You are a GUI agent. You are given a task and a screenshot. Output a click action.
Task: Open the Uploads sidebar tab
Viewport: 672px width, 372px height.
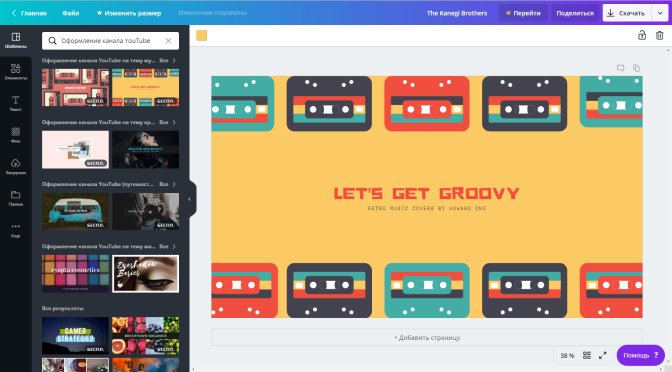tap(15, 166)
